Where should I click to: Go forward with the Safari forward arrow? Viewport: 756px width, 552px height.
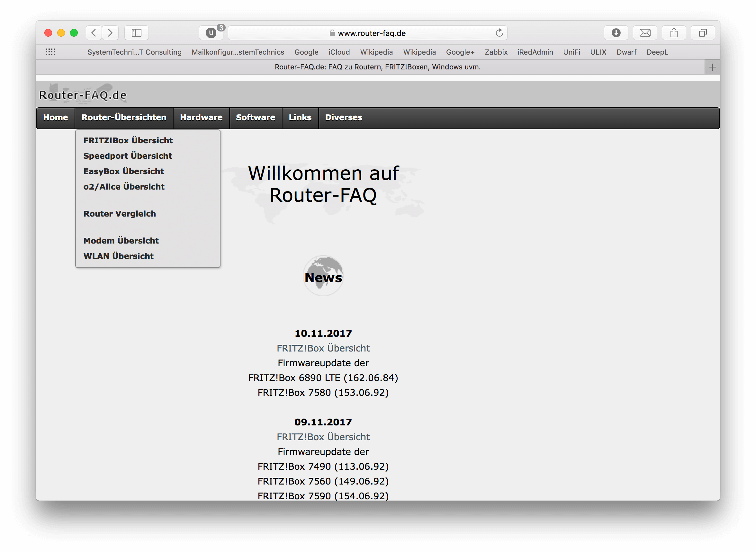[x=110, y=33]
